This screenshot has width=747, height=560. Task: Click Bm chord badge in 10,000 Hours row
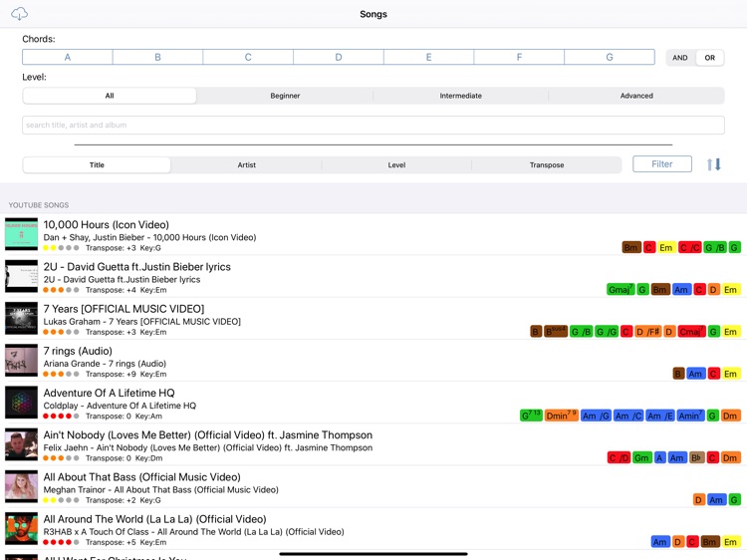(x=630, y=247)
